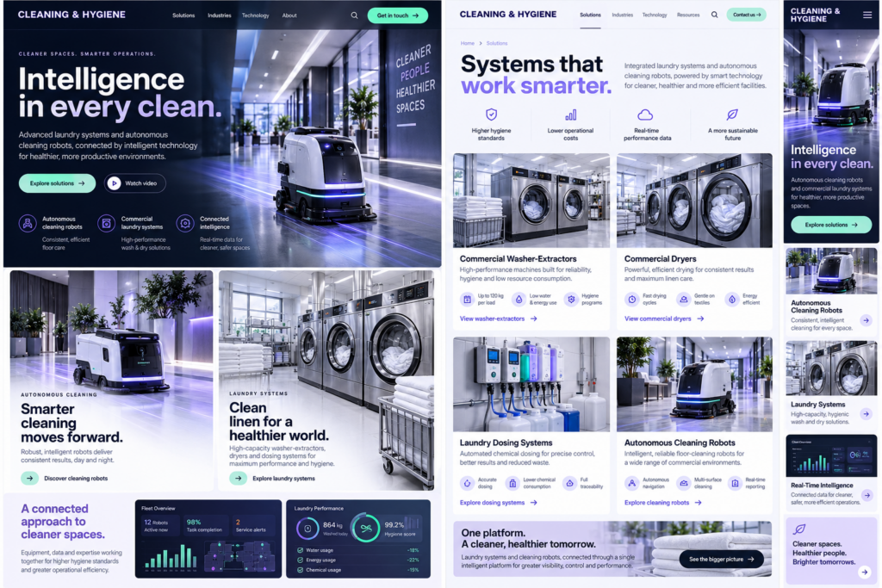The image size is (882, 588).
Task: Click Explore solutions in the mobile view
Action: (831, 225)
